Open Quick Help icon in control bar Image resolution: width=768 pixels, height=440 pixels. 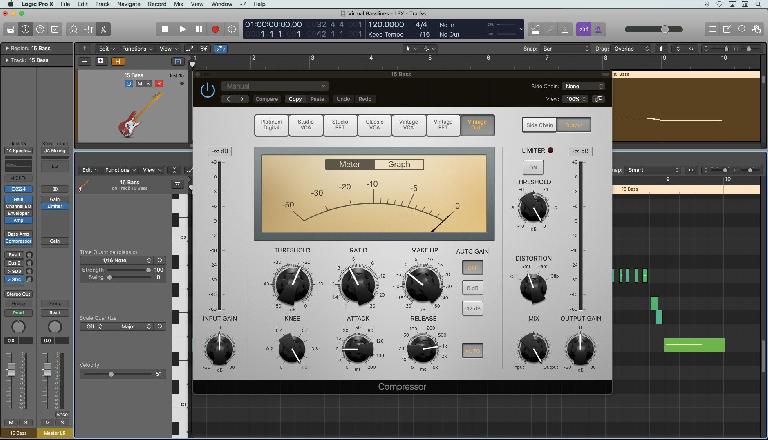(x=40, y=29)
